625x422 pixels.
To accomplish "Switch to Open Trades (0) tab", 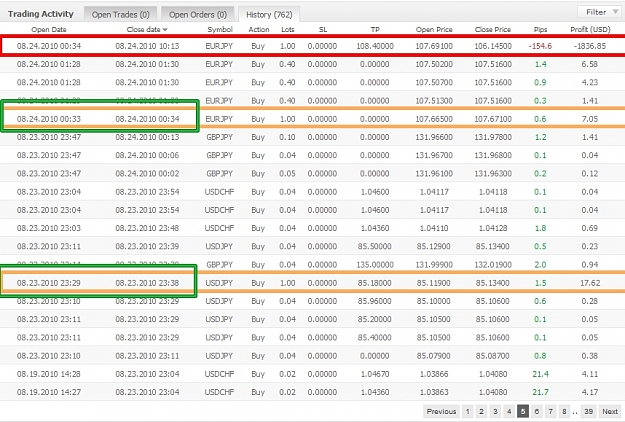I will [x=120, y=14].
